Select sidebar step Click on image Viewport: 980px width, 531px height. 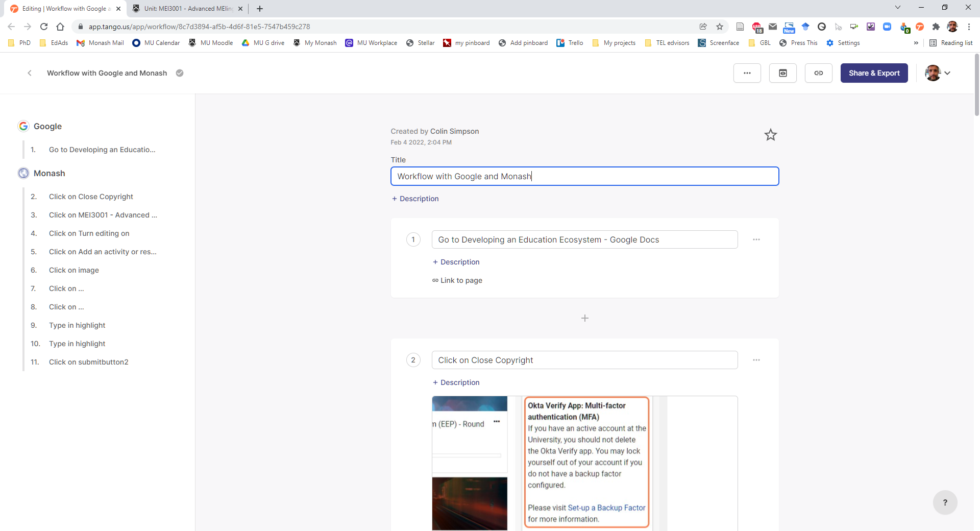74,270
